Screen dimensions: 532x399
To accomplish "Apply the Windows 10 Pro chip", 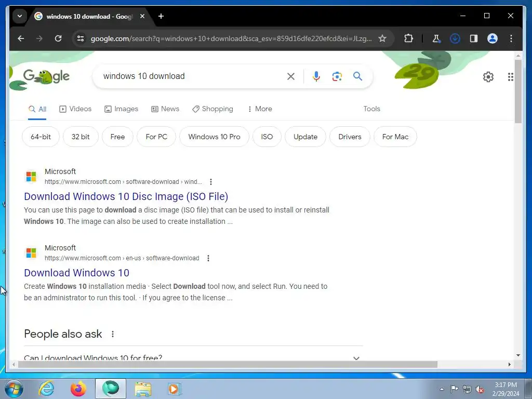I will click(x=215, y=137).
